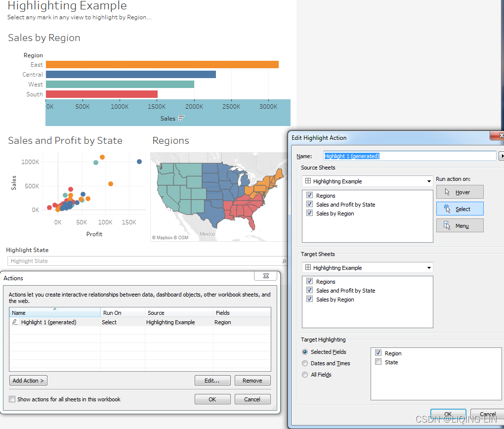Open the Target Sheets Highlighting Example dropdown
Image resolution: width=504 pixels, height=429 pixels.
tap(368, 267)
